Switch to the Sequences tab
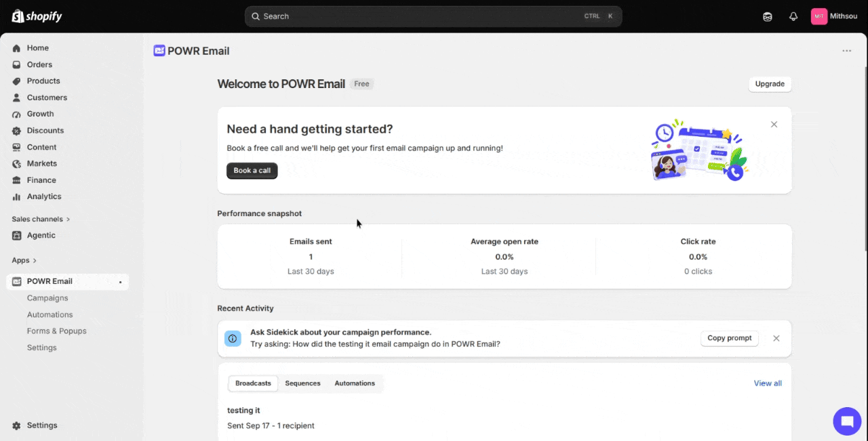The image size is (868, 441). [x=302, y=383]
